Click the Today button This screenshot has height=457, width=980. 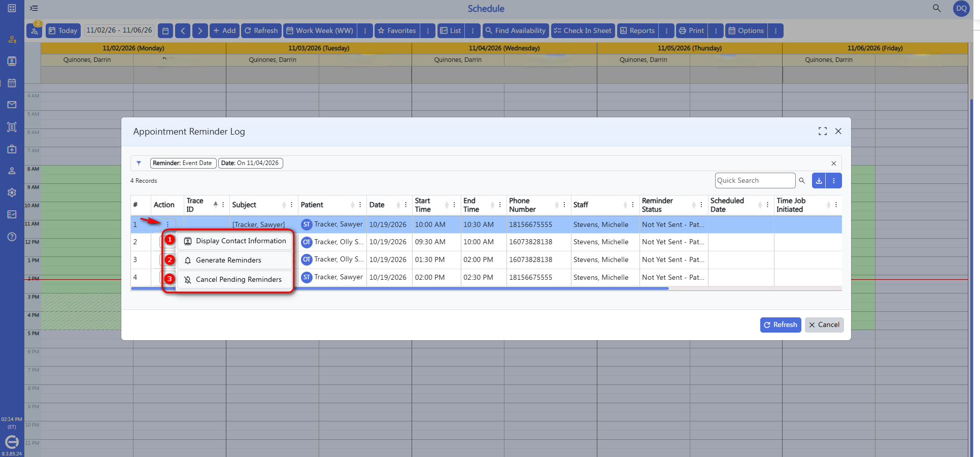click(63, 31)
